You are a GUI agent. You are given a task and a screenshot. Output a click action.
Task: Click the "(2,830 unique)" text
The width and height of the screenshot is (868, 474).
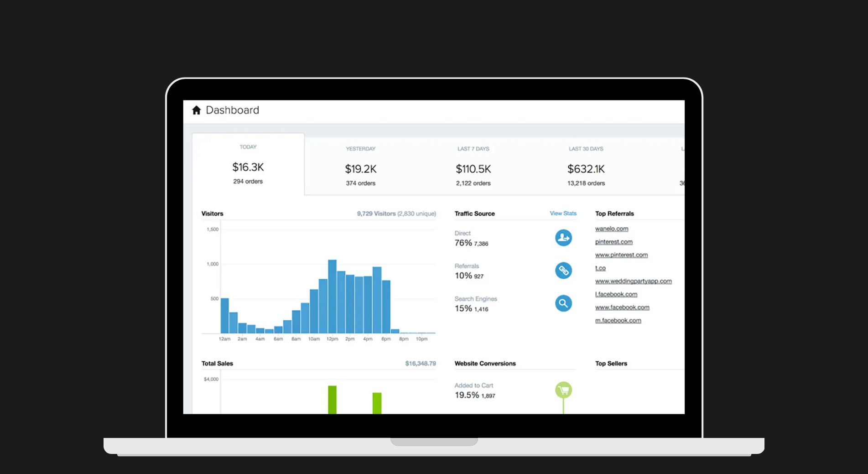[x=416, y=214]
